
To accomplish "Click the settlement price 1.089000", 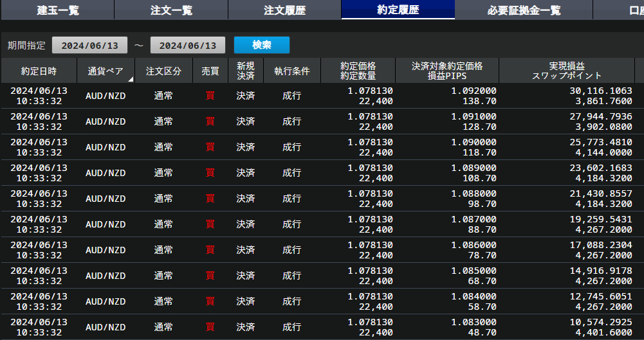I will (474, 168).
